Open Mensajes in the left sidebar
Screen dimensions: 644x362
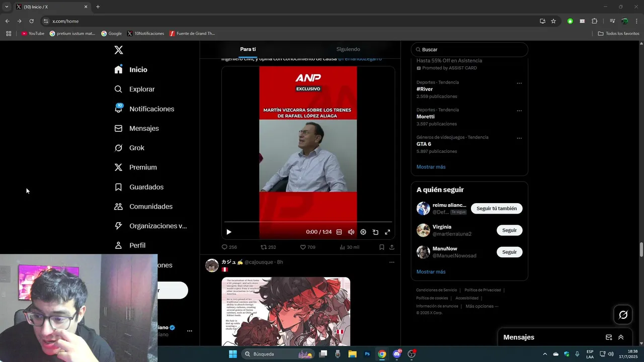coord(137,128)
